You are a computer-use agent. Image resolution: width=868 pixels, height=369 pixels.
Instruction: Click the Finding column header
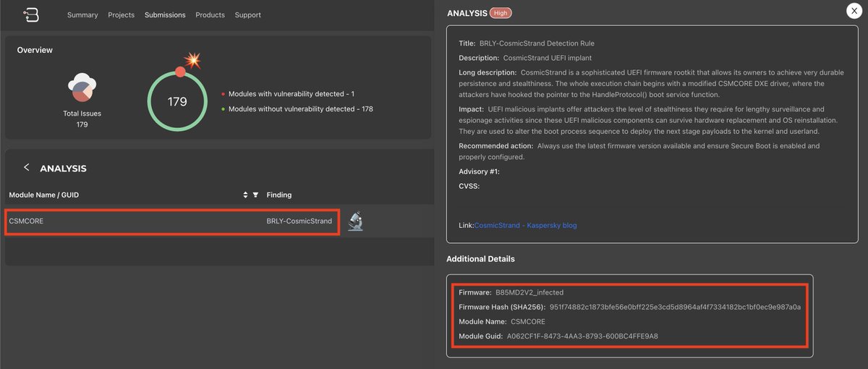[x=279, y=195]
